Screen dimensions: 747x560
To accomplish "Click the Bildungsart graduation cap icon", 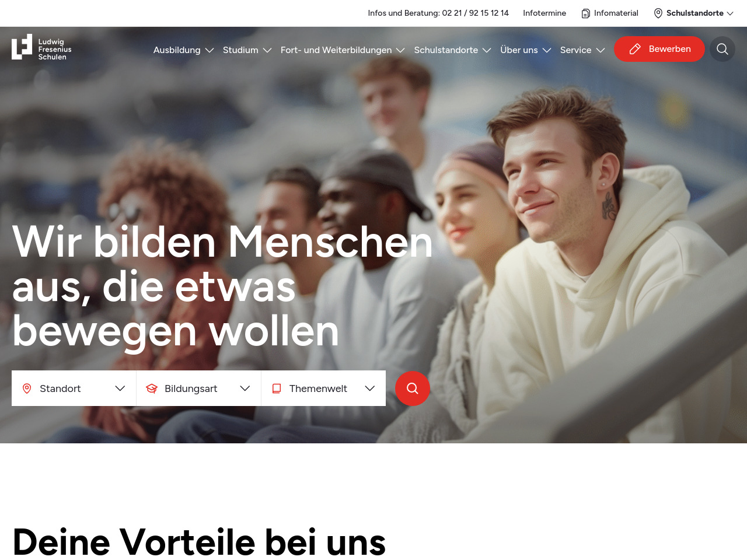I will click(x=152, y=388).
